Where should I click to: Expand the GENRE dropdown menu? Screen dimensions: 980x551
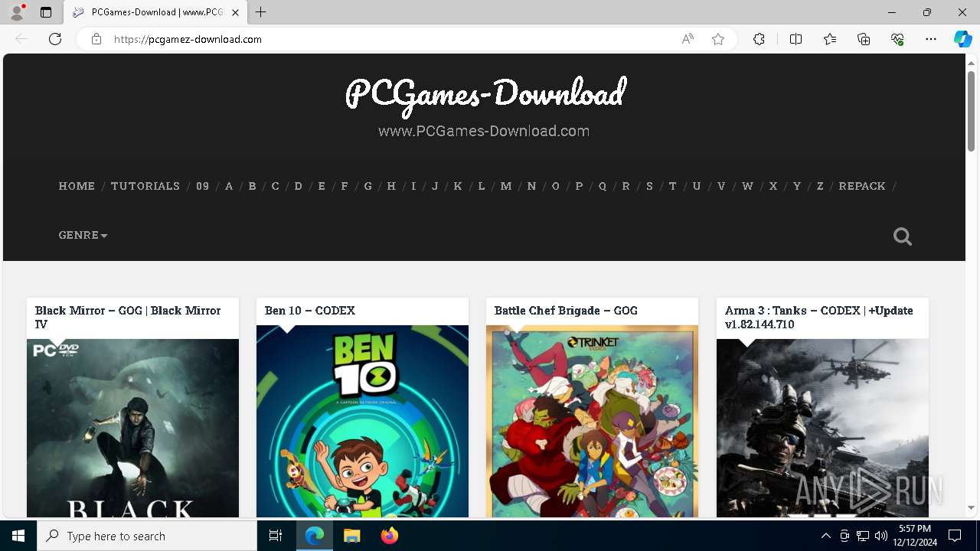pos(83,235)
